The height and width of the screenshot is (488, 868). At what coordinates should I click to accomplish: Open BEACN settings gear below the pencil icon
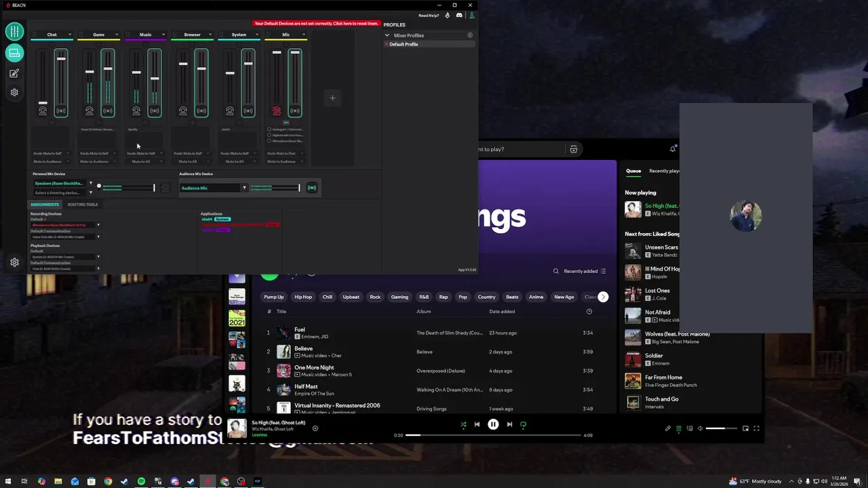(14, 92)
